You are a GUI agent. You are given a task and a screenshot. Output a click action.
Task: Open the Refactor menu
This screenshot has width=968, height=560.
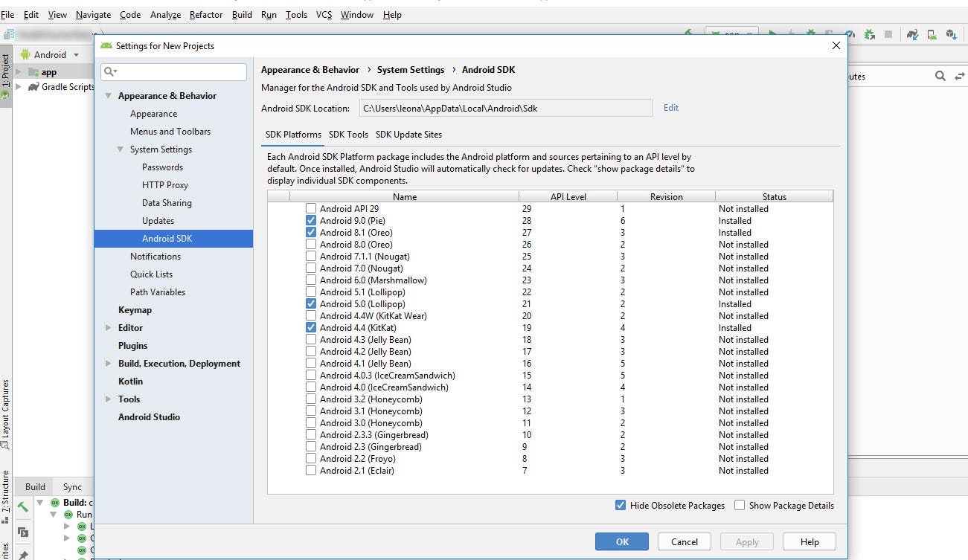(x=206, y=14)
